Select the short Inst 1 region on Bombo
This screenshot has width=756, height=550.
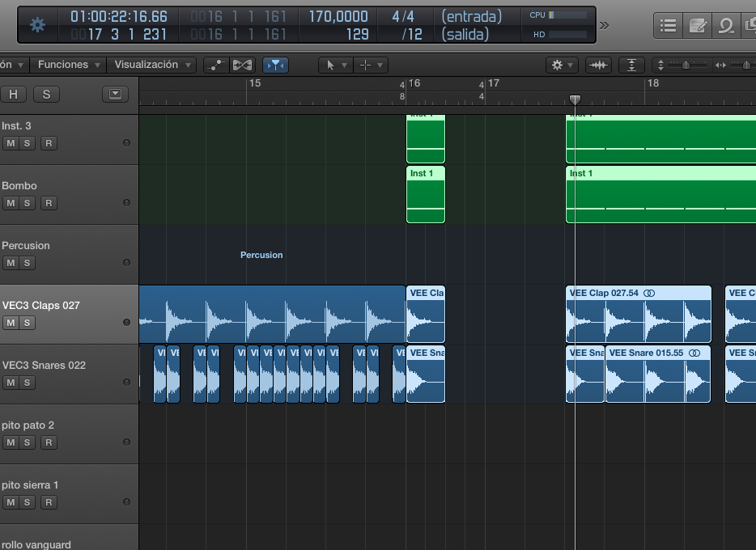click(x=426, y=195)
